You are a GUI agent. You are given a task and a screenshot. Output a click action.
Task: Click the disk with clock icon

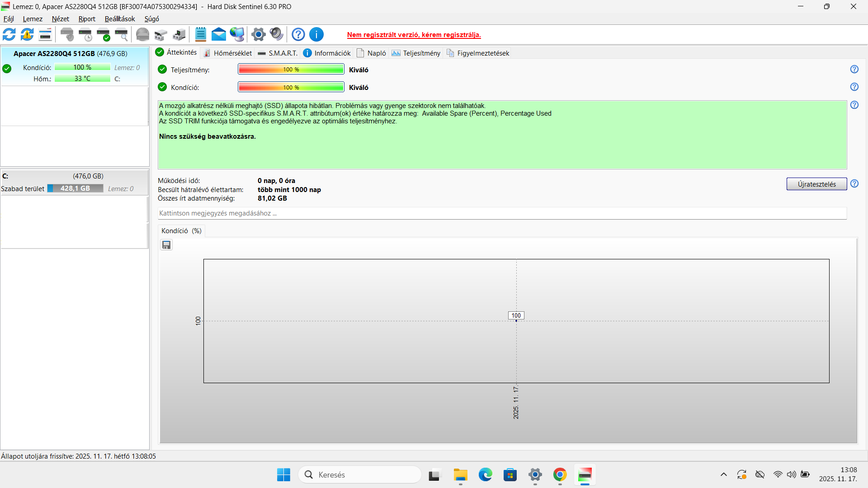coord(85,34)
